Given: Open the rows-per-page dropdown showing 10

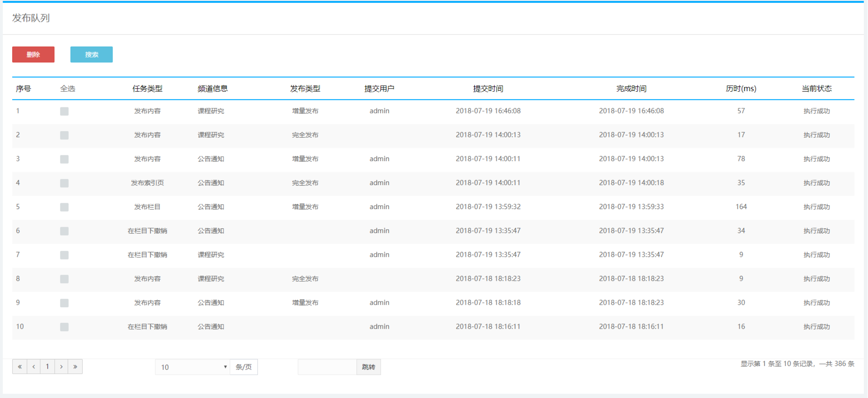Looking at the screenshot, I should click(193, 367).
